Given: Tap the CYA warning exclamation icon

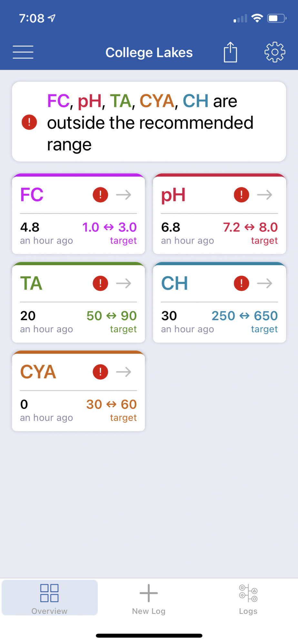Looking at the screenshot, I should coord(100,372).
